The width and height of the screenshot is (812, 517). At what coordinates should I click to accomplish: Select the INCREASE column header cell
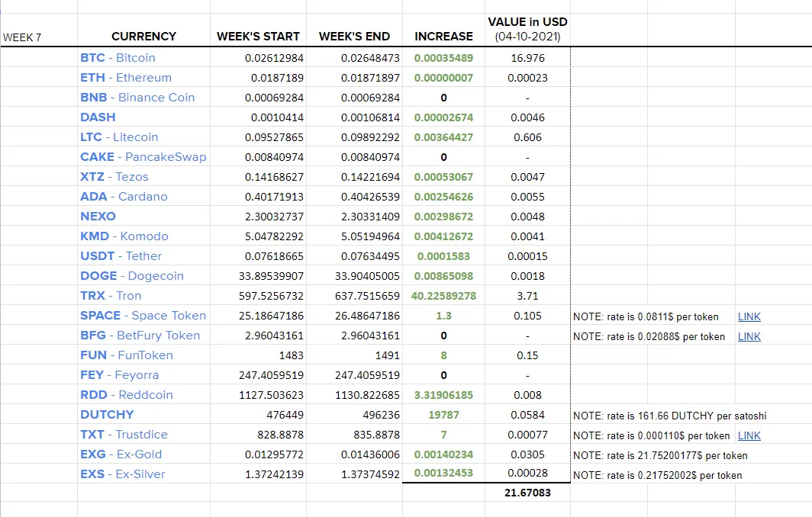443,30
